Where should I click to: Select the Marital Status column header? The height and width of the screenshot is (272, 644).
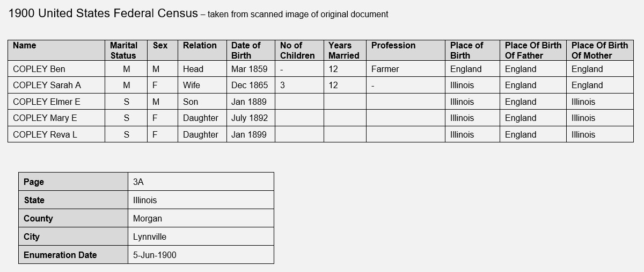[x=126, y=50]
